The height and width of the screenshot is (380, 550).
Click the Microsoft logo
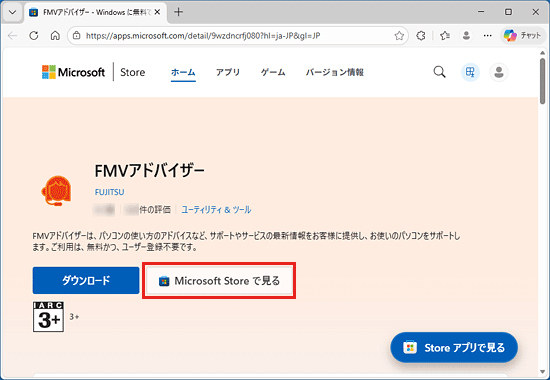click(73, 72)
